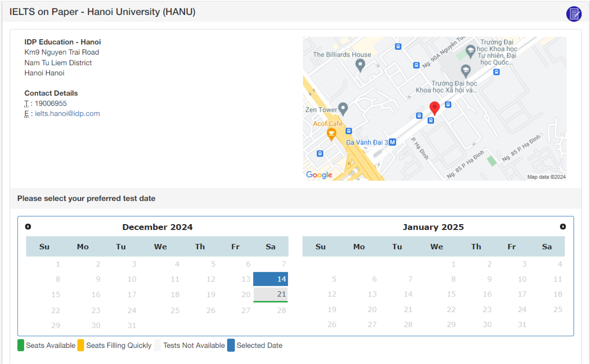The image size is (590, 364).
Task: Click the Trường Đại học Khoa học Tự nhiên marker
Action: point(470,51)
